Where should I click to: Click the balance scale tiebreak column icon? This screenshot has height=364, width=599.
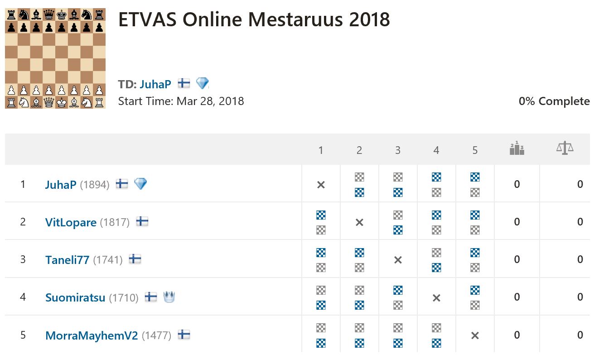click(565, 148)
